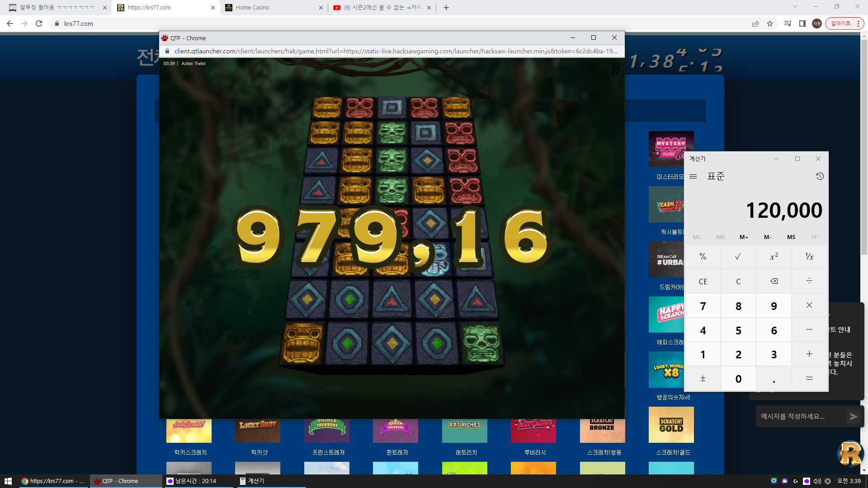Screen dimensions: 868x488
Task: Click the calculator plus key
Action: 809,354
